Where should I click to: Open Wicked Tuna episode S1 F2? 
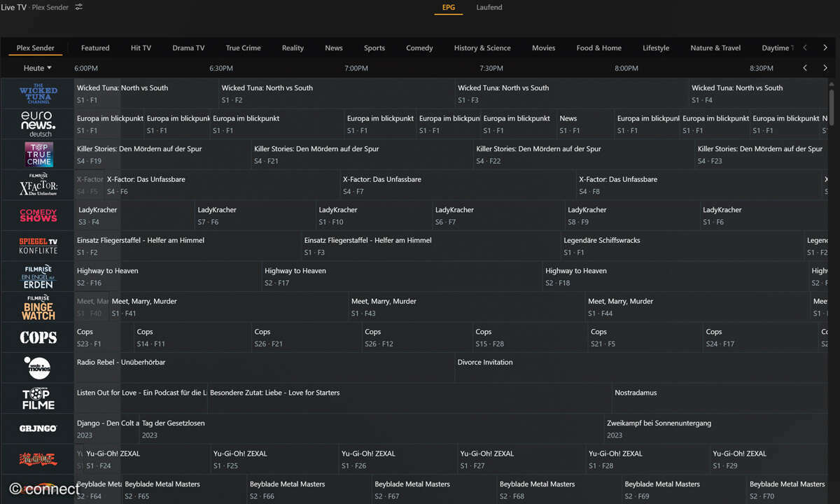337,94
